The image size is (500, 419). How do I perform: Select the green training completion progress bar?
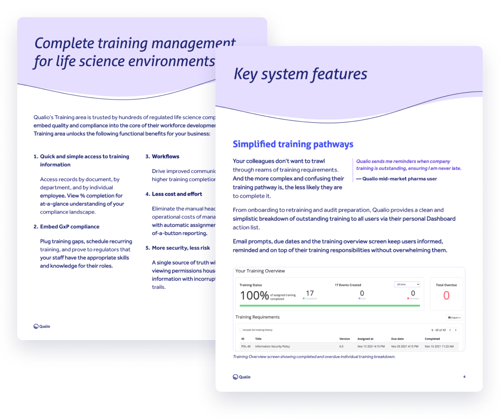click(330, 305)
